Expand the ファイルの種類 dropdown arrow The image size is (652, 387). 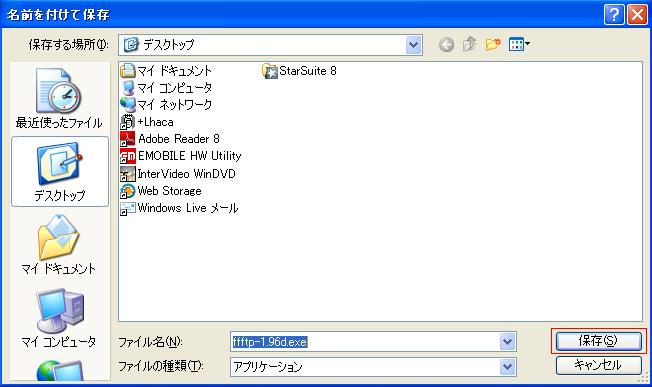(507, 367)
